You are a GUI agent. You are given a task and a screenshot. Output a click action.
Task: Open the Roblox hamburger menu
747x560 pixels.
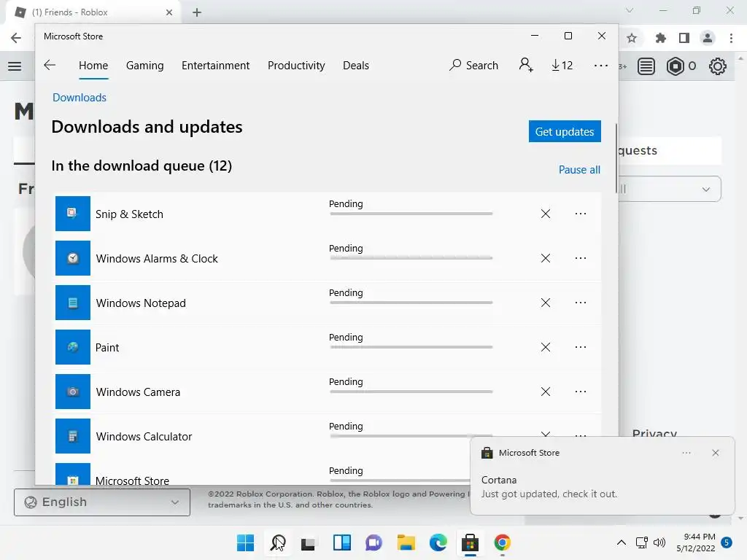point(15,66)
